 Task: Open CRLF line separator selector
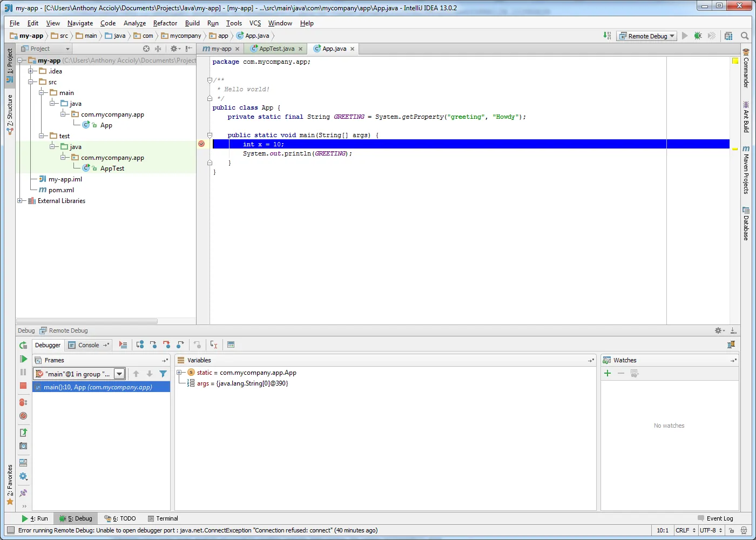coord(685,530)
